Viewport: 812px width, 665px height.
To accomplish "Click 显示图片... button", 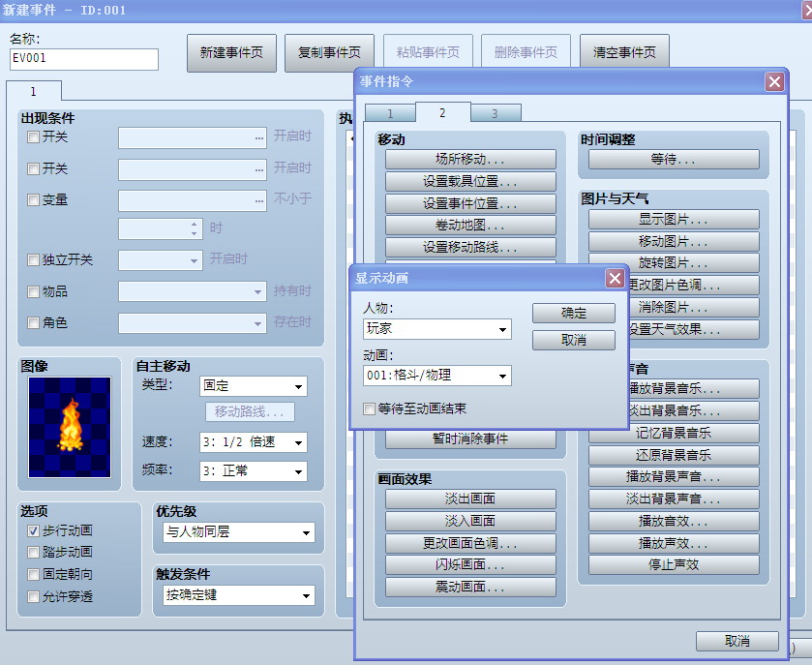I will pyautogui.click(x=674, y=219).
